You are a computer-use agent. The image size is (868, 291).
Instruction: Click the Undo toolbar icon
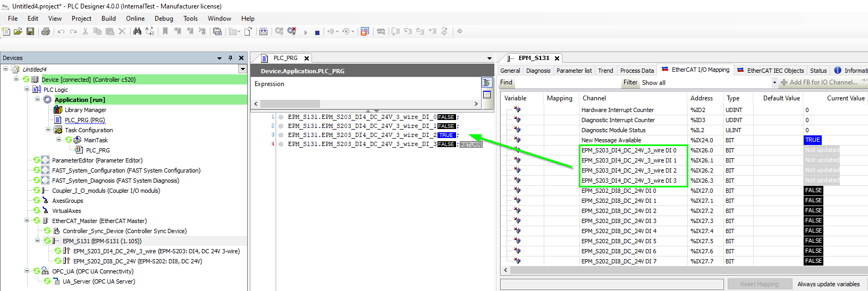coord(61,32)
